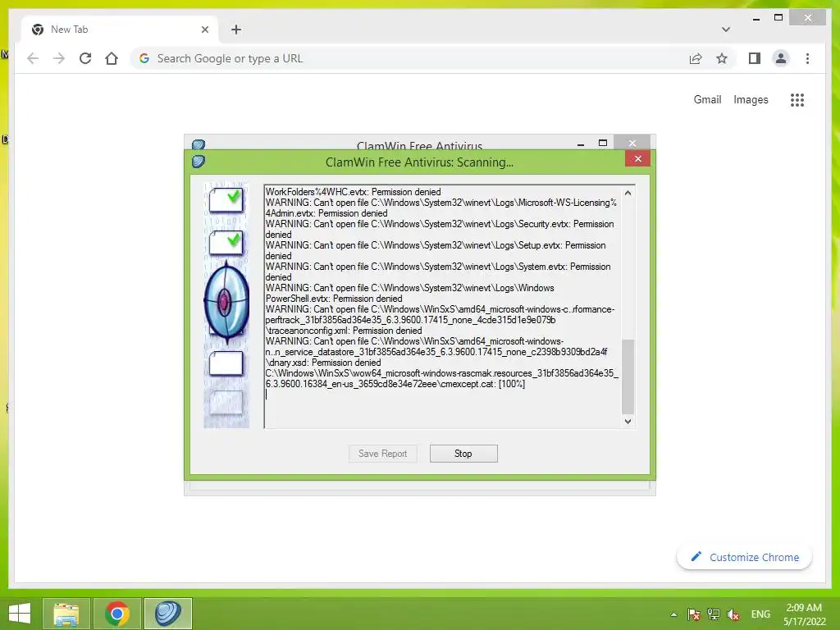Open Action Center flag tray icon

click(x=694, y=614)
